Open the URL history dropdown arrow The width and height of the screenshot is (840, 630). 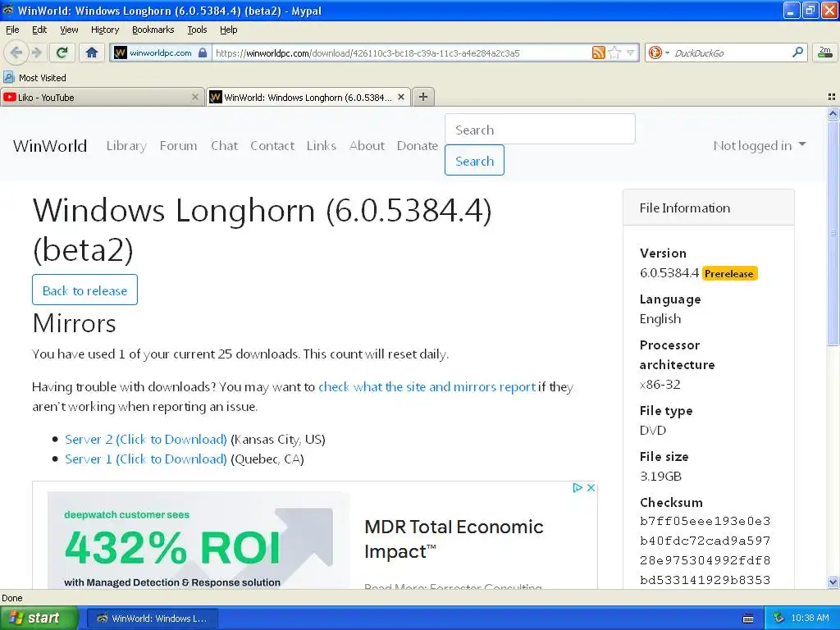click(631, 52)
